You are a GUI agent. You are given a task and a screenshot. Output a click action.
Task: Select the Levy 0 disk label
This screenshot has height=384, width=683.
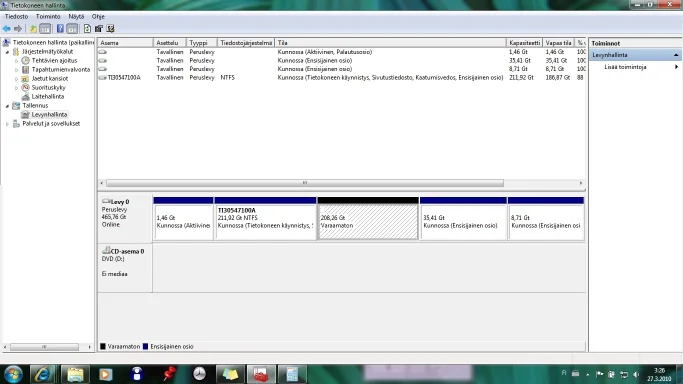click(125, 219)
